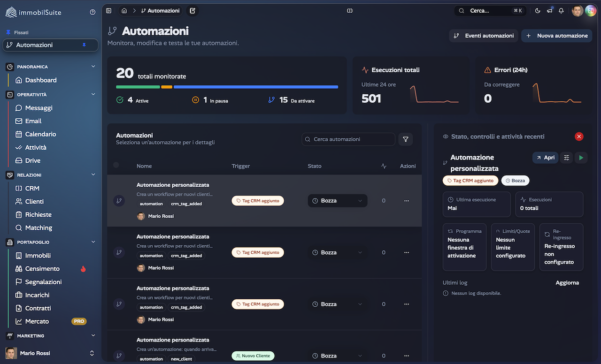Viewport: 601px width, 364px height.
Task: Toggle dark mode with the moon icon
Action: coord(538,10)
